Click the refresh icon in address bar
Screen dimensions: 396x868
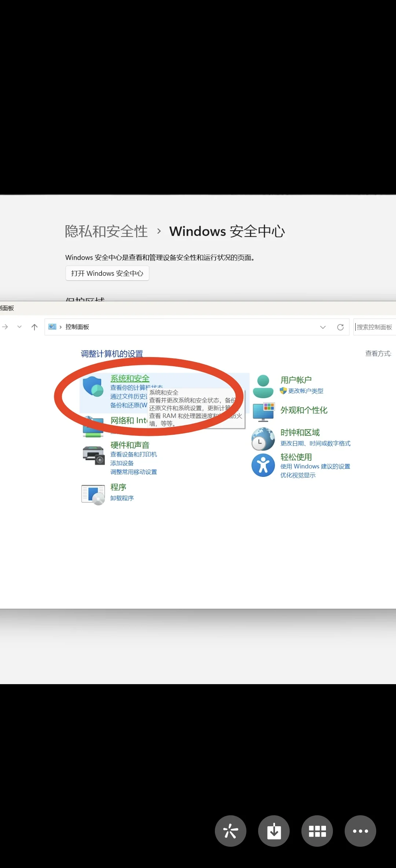340,327
